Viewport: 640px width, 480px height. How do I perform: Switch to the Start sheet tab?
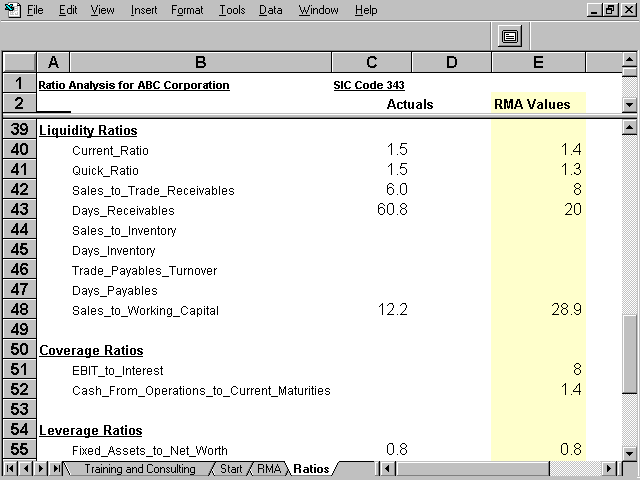tap(231, 469)
